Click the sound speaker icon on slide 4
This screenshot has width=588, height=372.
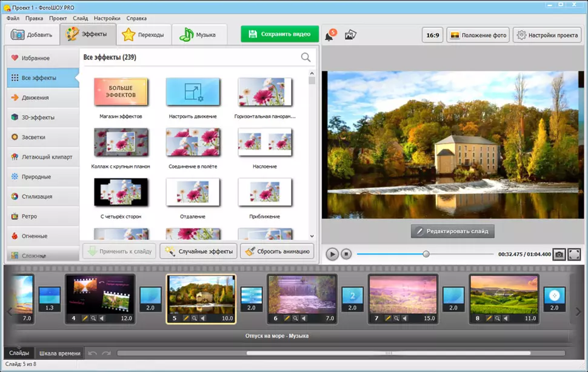pos(101,318)
